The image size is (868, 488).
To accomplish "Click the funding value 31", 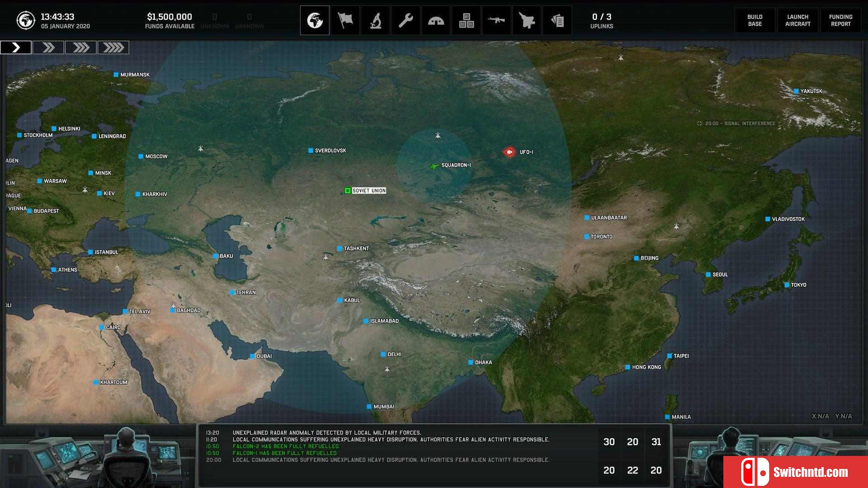I will click(x=656, y=442).
